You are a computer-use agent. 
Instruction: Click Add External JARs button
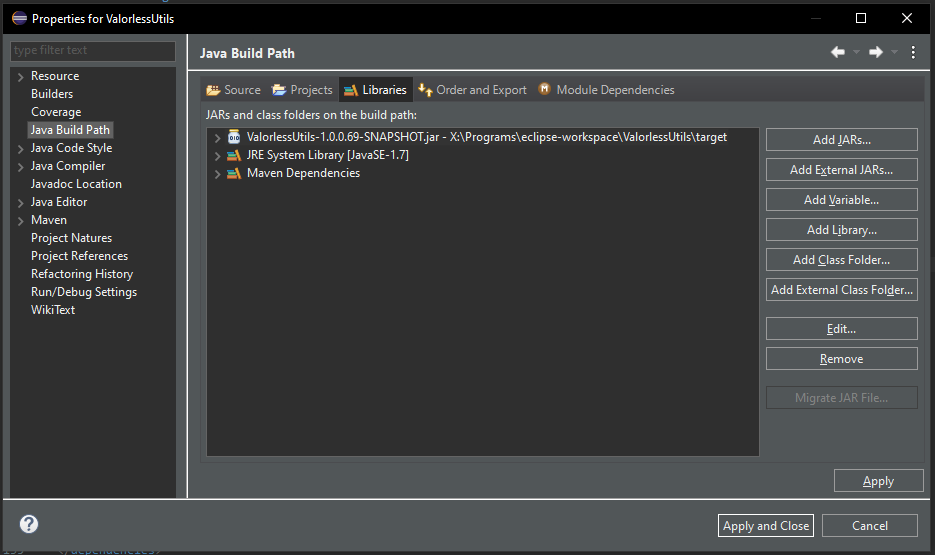(x=841, y=170)
